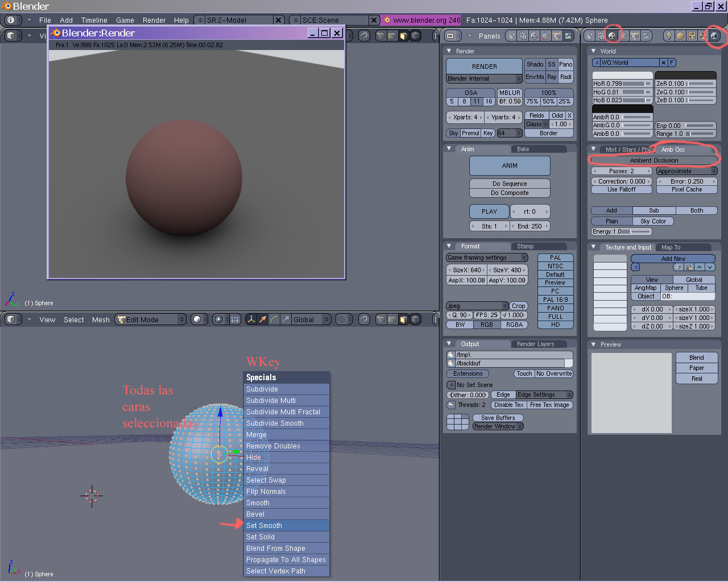Click the big RENDER button
Image resolution: width=728 pixels, height=582 pixels.
tap(485, 66)
